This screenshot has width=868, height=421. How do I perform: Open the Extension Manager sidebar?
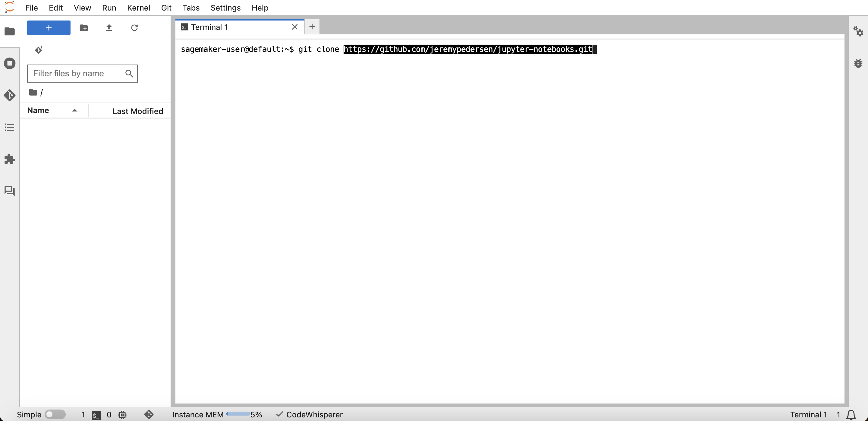click(9, 159)
